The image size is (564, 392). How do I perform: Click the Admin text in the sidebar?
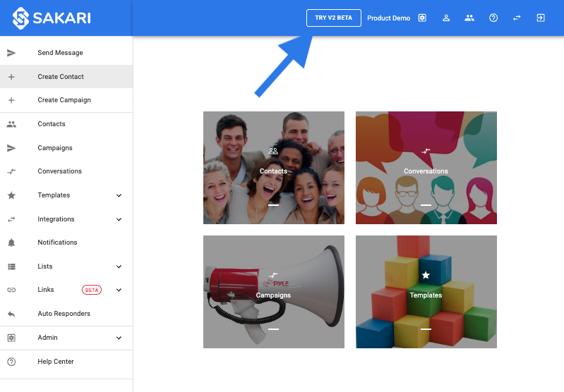tap(47, 338)
